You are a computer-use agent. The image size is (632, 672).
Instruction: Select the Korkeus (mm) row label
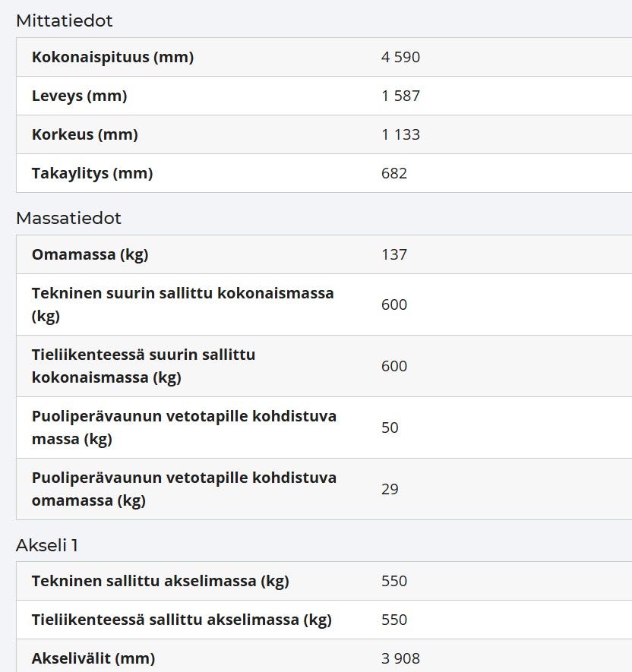coord(85,134)
